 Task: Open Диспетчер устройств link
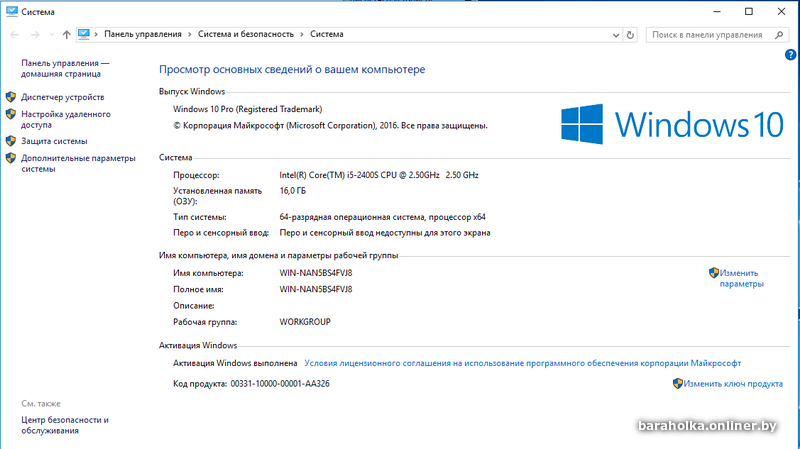tap(62, 97)
